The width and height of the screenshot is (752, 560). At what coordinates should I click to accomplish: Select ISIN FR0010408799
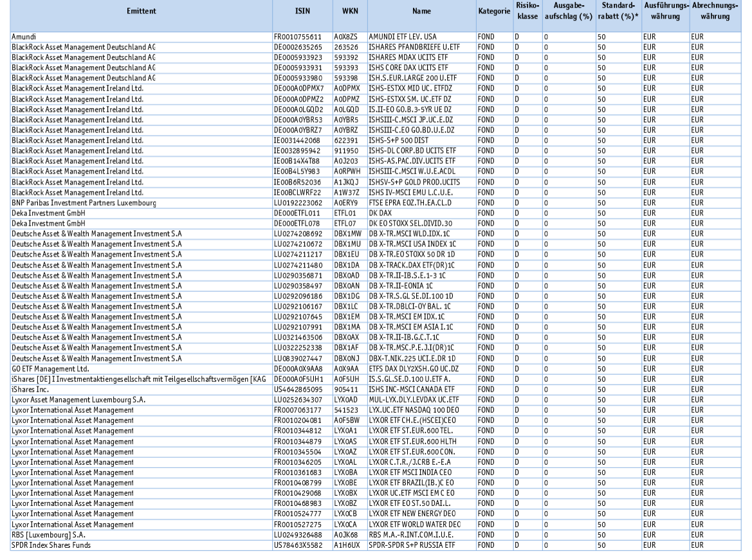coord(302,483)
